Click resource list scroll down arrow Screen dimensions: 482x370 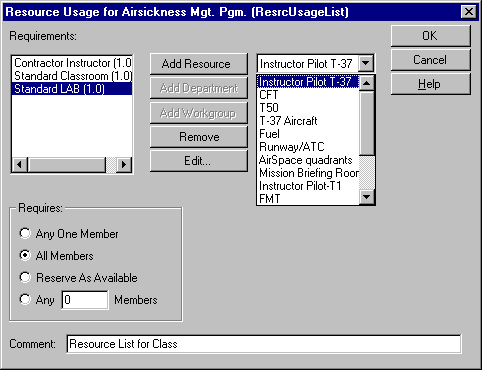[x=367, y=197]
